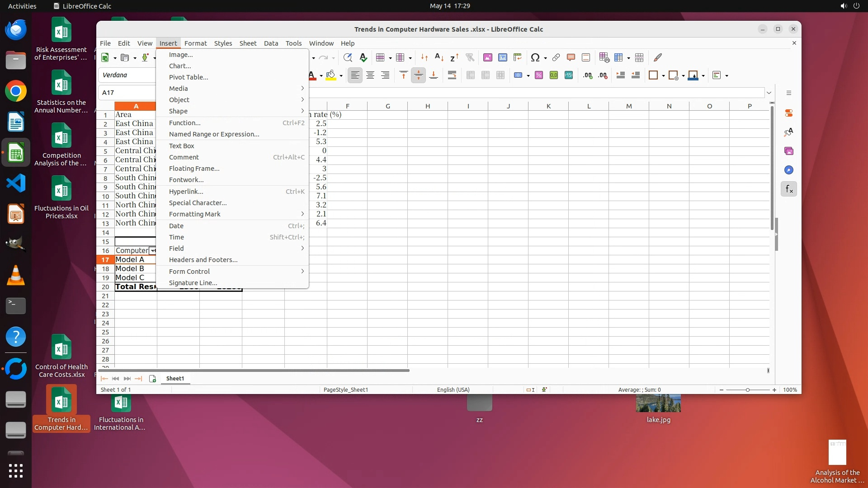Open Find & Replace magnifier icon

[x=347, y=57]
